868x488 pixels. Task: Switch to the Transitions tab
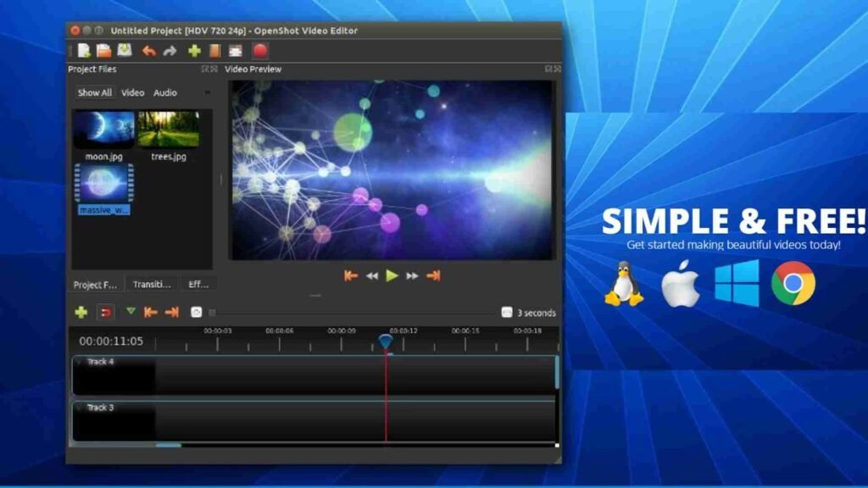click(152, 285)
